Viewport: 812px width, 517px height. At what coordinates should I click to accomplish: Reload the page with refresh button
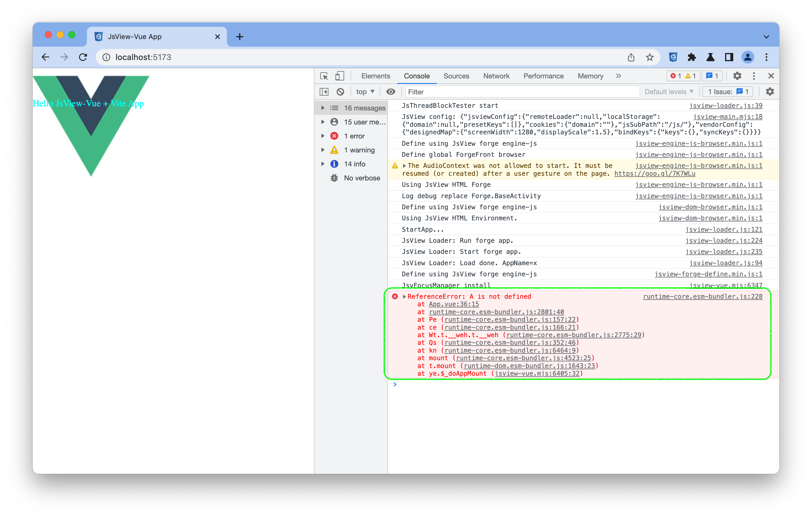(83, 57)
